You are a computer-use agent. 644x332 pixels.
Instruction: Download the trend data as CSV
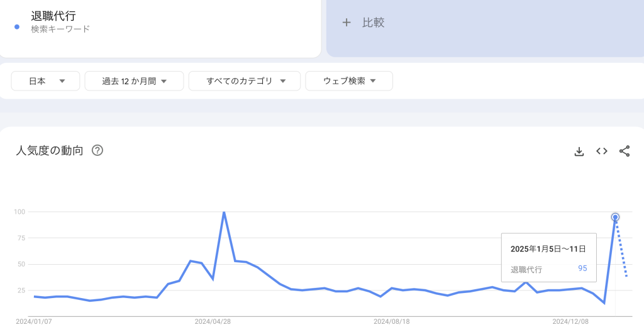click(x=579, y=151)
